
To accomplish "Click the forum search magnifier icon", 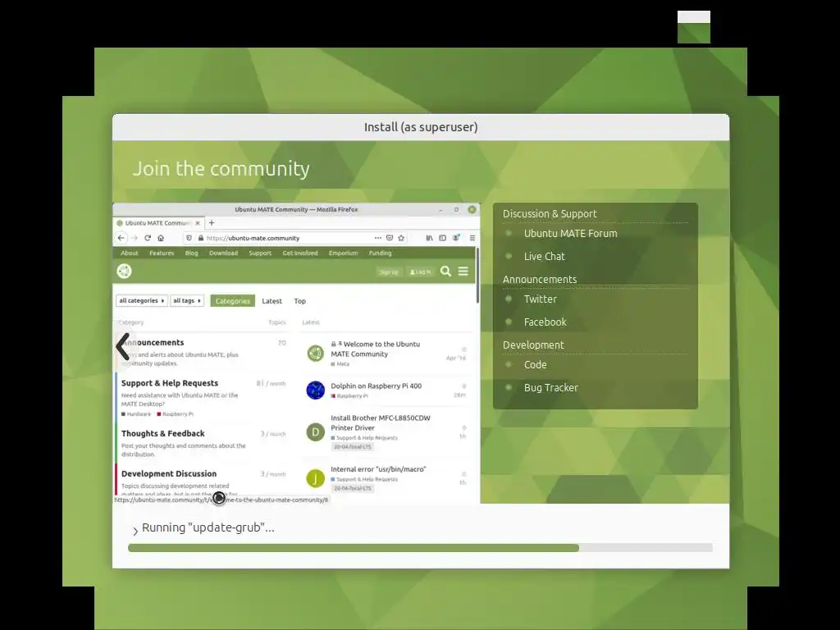I will point(445,271).
